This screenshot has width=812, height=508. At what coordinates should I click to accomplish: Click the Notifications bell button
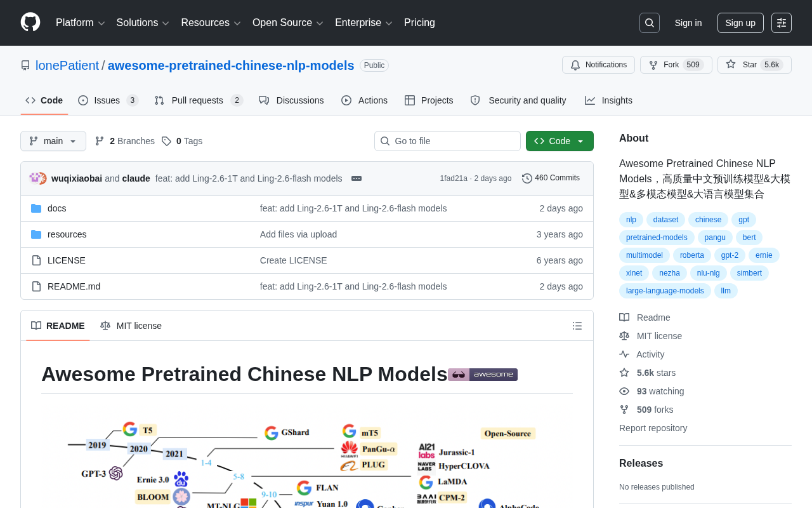point(599,65)
